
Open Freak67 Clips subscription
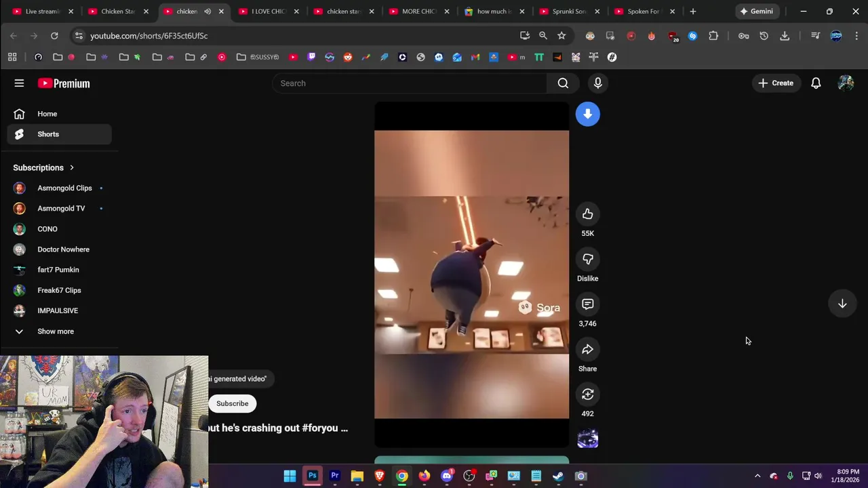[x=60, y=290]
